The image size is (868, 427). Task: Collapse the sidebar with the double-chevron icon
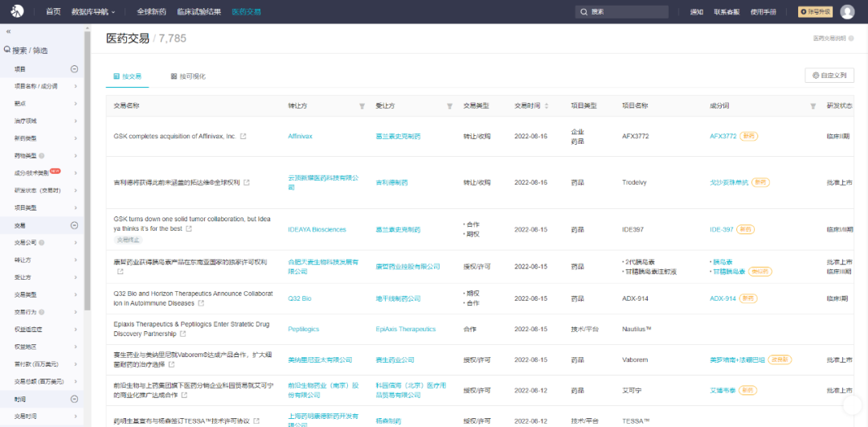(x=8, y=31)
